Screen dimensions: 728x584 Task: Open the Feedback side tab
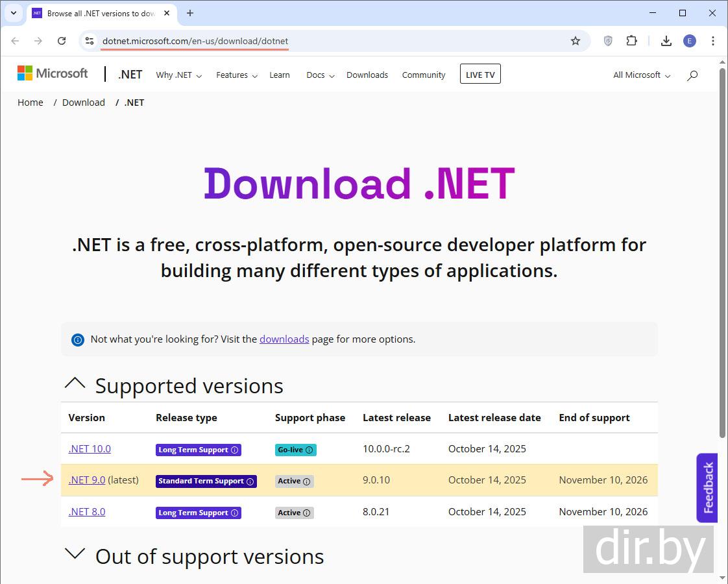(x=707, y=487)
